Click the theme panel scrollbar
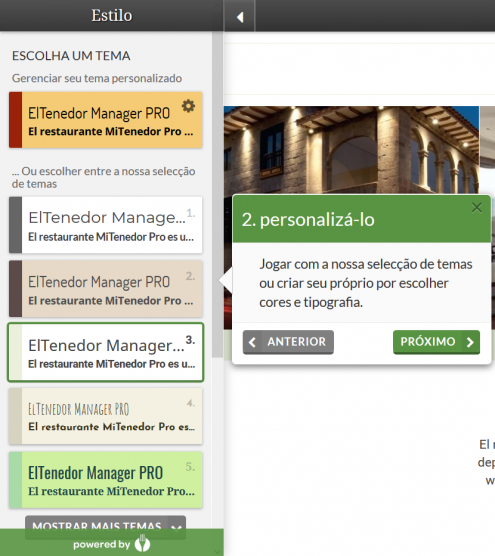Viewport: 495px width, 556px height. point(217,194)
